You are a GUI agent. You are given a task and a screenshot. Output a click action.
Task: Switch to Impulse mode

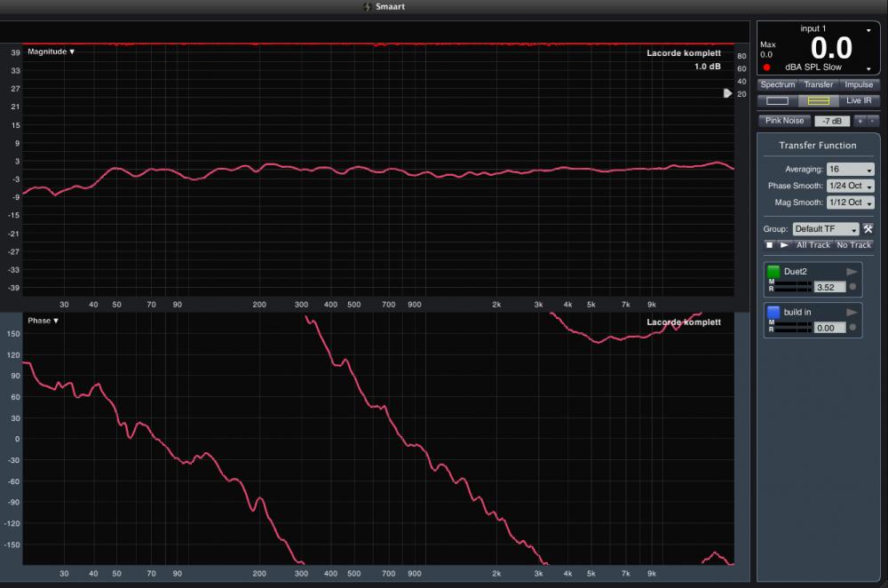coord(859,84)
